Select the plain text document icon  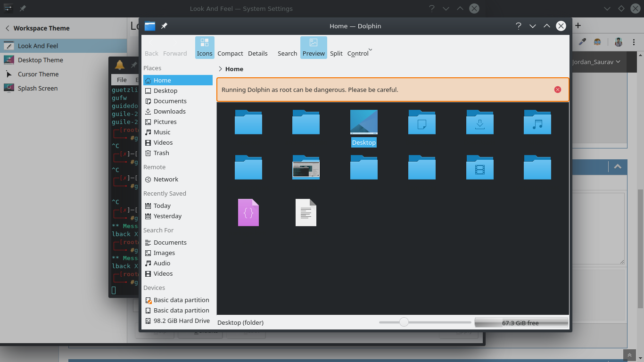coord(306,213)
